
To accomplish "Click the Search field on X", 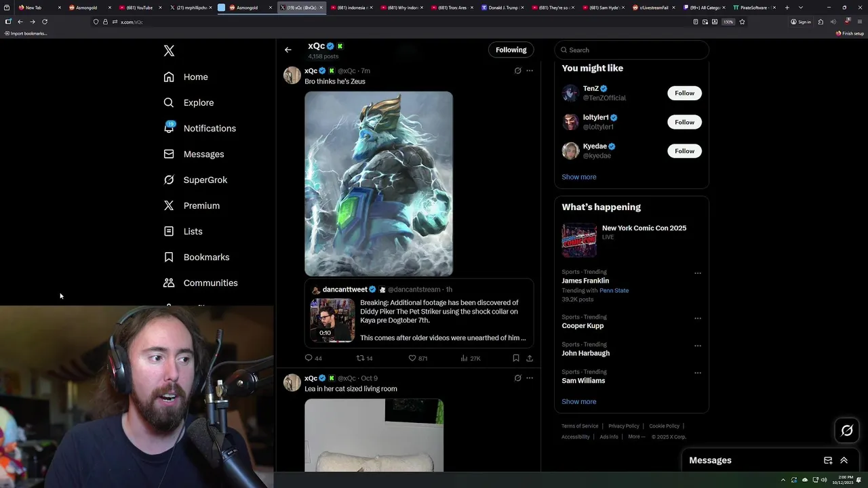I will (x=631, y=50).
